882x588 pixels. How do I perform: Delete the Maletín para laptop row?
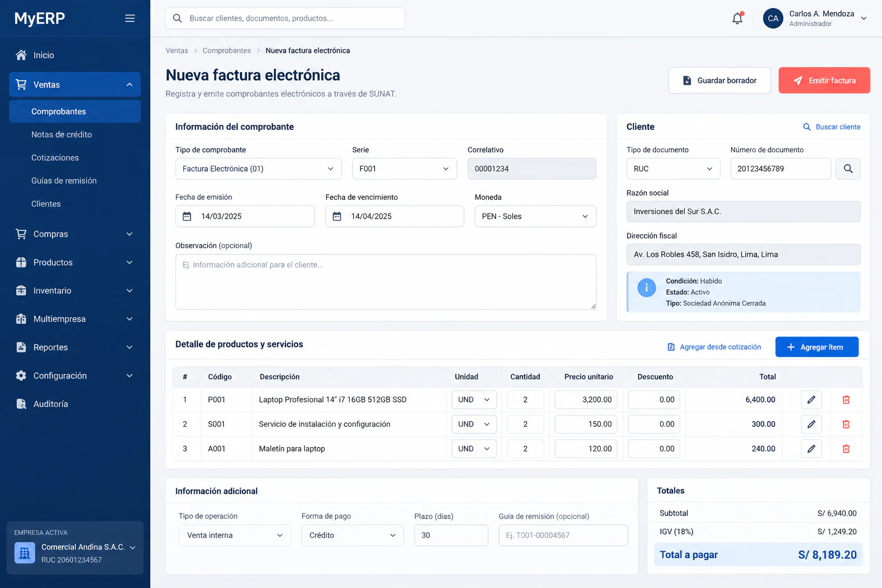846,449
